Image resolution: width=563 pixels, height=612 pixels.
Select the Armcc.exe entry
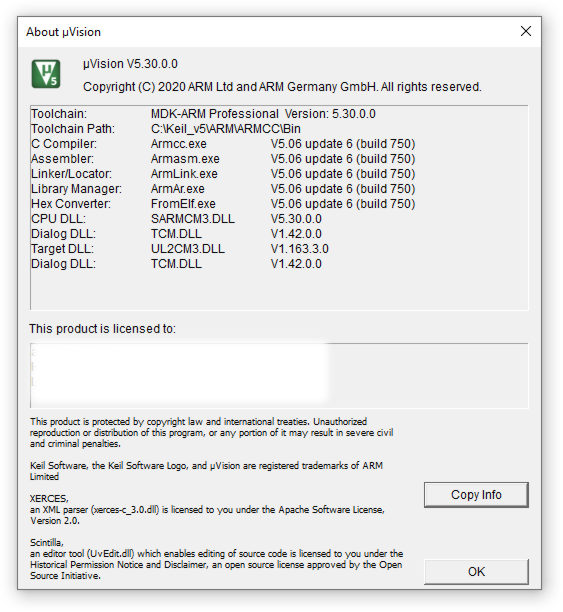[x=178, y=144]
